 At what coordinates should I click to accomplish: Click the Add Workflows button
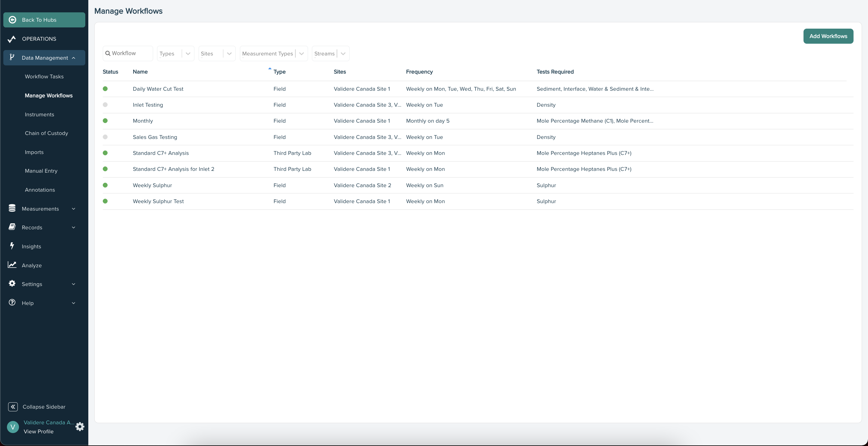828,36
